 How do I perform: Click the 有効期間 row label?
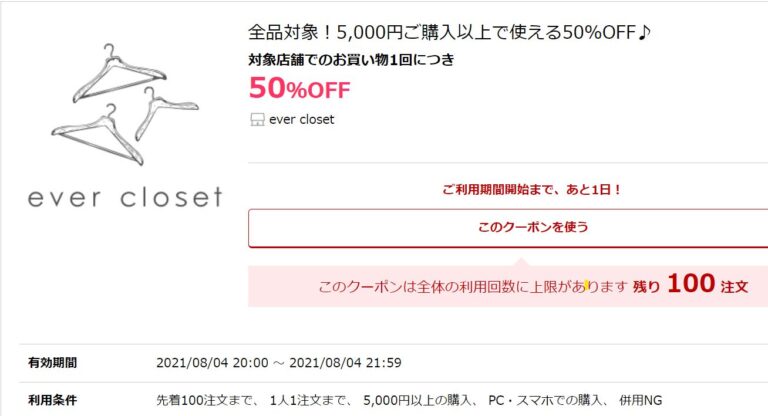[52, 363]
